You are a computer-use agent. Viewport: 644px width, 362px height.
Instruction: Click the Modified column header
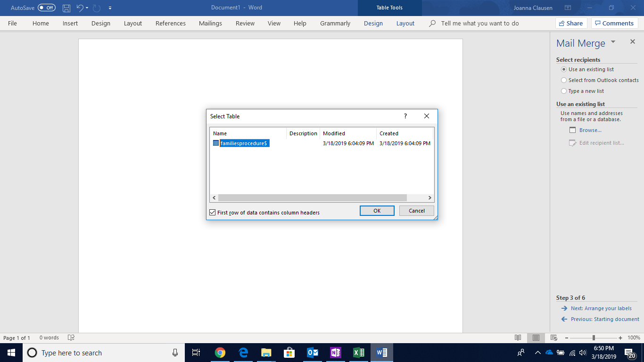tap(348, 133)
